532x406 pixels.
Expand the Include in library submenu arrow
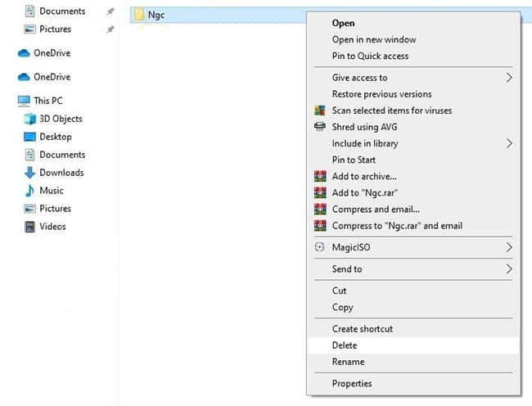coord(509,143)
